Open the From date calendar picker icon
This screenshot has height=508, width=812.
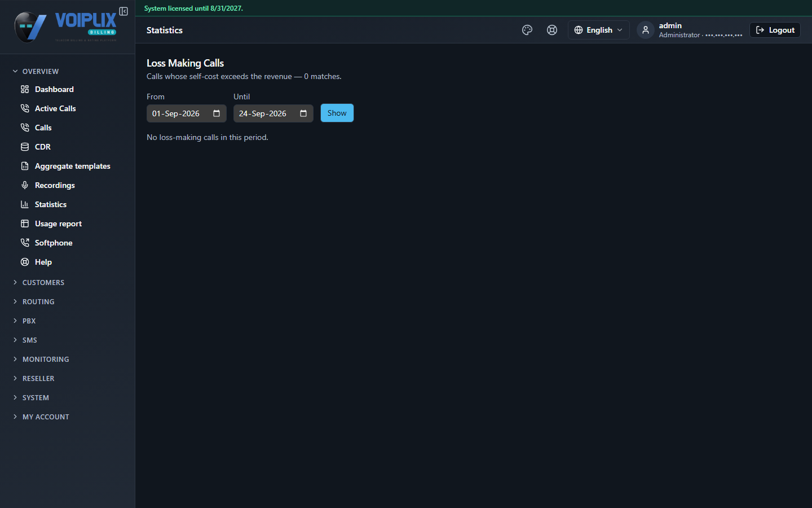[217, 113]
